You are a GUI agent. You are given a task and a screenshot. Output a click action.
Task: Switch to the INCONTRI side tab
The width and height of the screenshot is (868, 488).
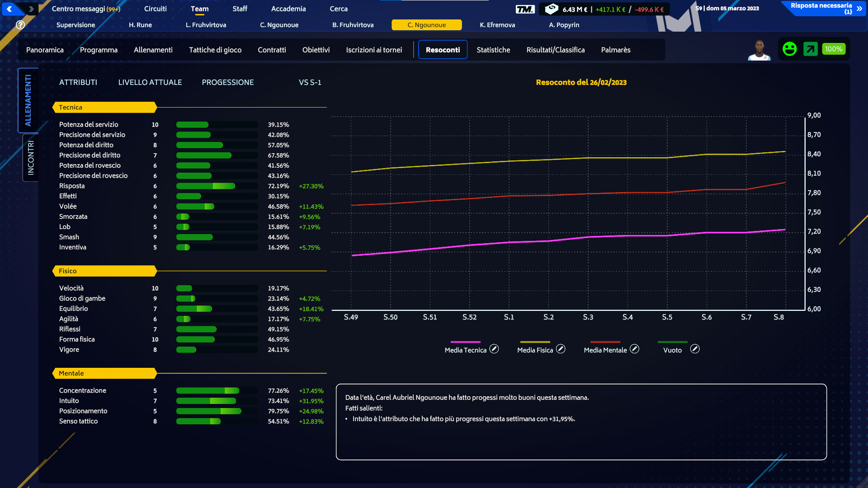tap(30, 158)
